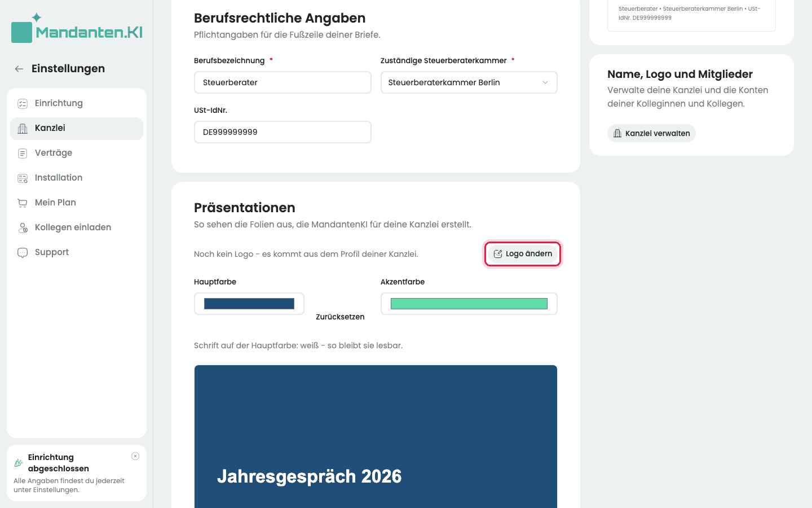This screenshot has height=508, width=812.
Task: Click the Name, Logo und Mitglieder heading
Action: point(680,75)
